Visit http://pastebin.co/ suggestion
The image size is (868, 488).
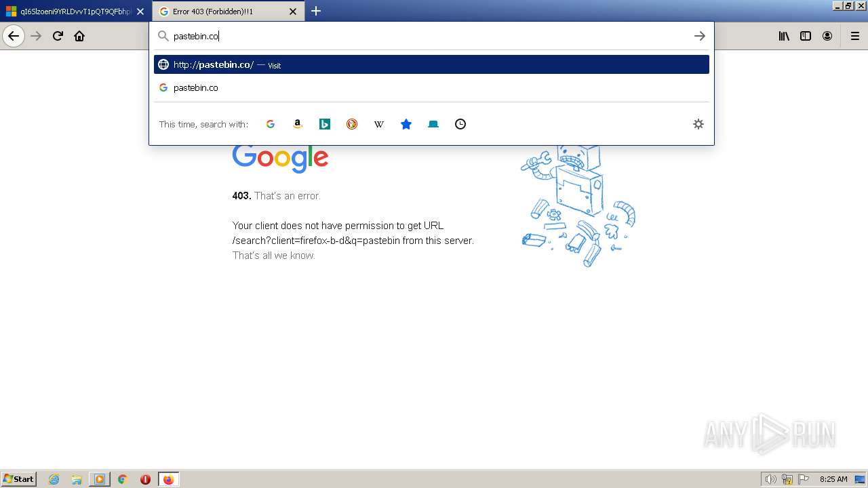point(431,64)
